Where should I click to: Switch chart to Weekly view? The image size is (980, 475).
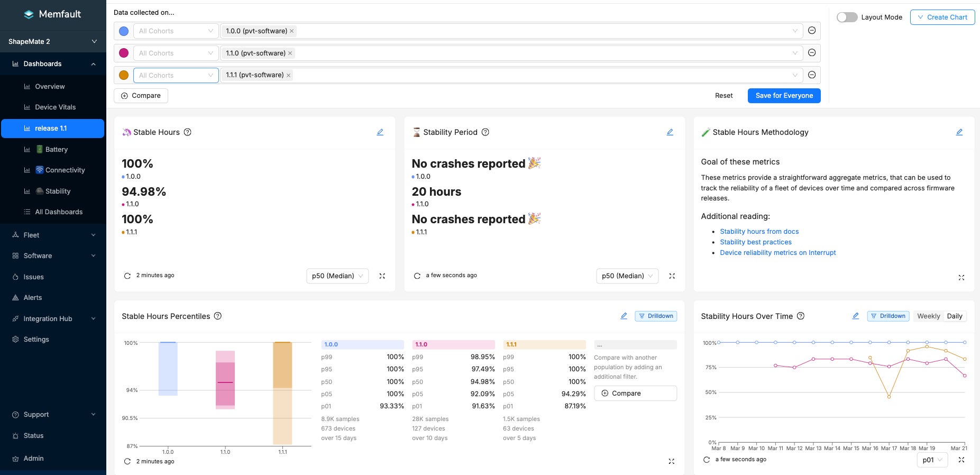click(928, 316)
